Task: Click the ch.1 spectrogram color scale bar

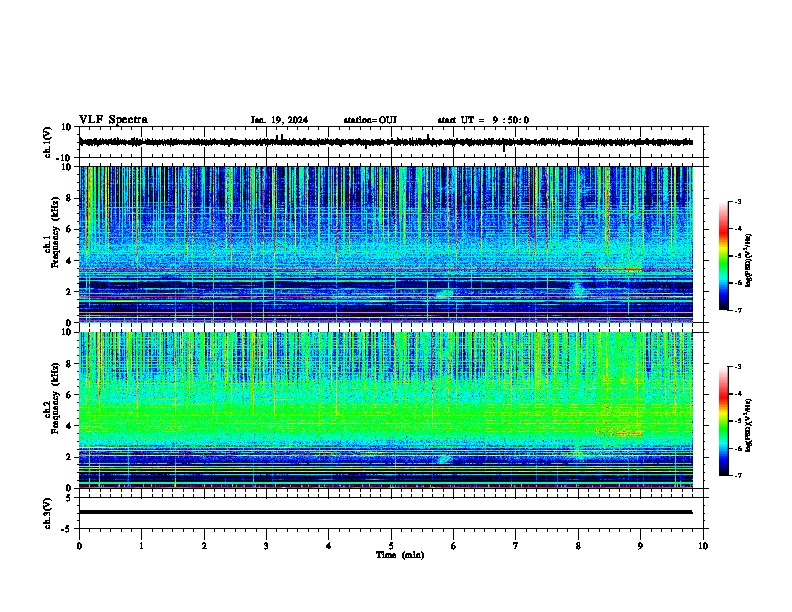Action: 724,256
